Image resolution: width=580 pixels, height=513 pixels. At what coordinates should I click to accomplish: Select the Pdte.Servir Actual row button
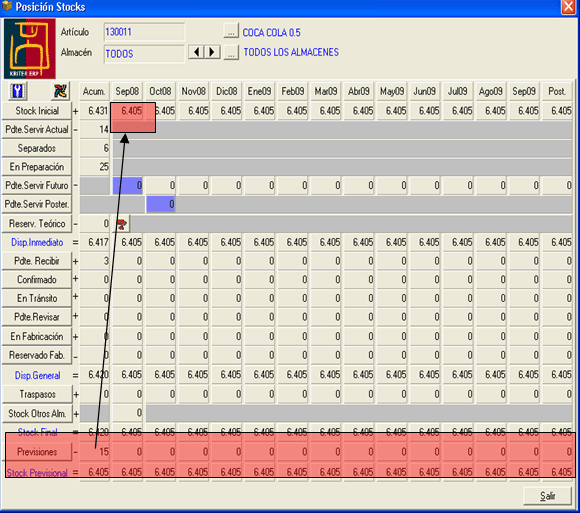(x=37, y=129)
